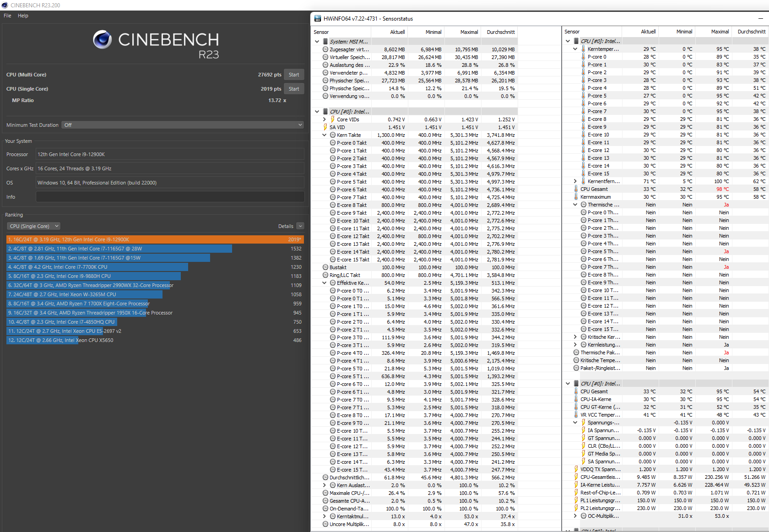Click the thermometer icon of Kernmaximum

point(576,197)
